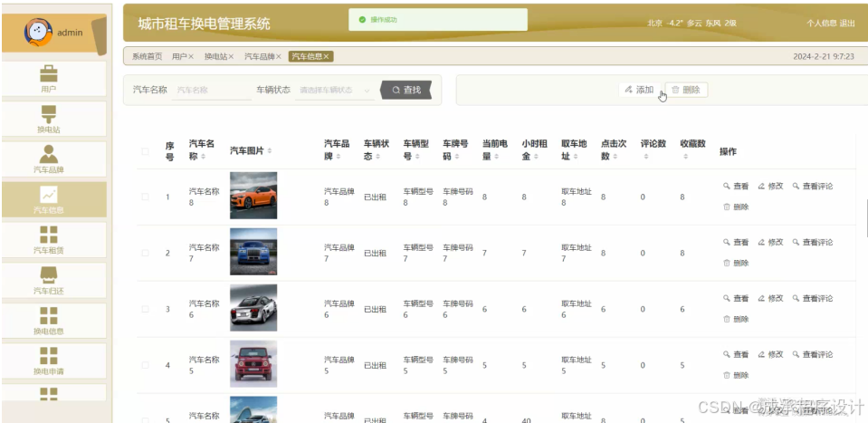Click 查看评论 for 汽车名称5 row
Image resolution: width=868 pixels, height=423 pixels.
pyautogui.click(x=813, y=355)
